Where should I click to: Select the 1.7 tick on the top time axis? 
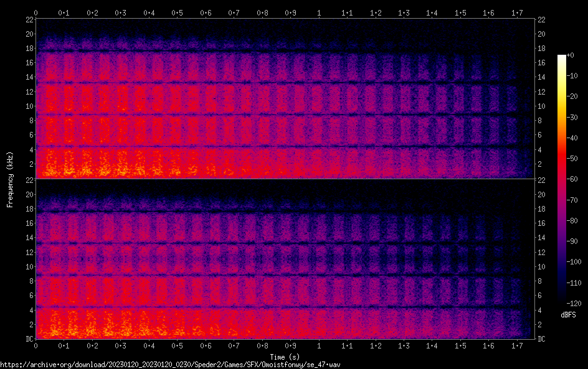click(x=517, y=12)
